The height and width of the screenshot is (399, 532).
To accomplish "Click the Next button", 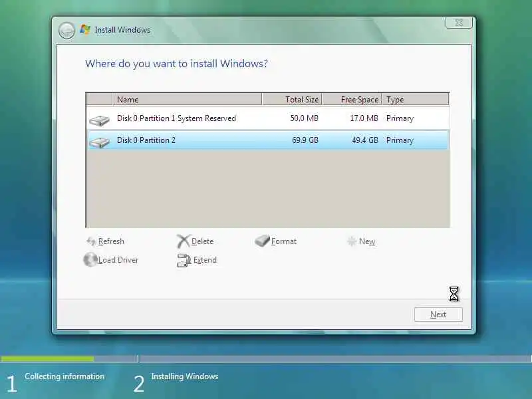I will pos(438,315).
